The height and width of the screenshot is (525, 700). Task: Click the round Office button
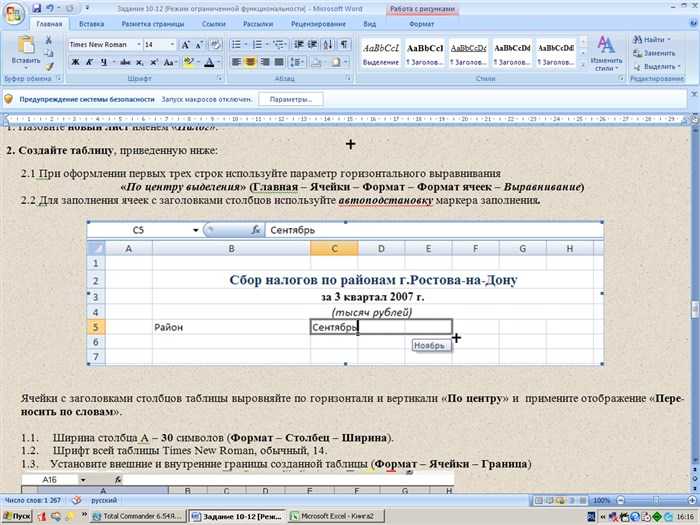(12, 12)
